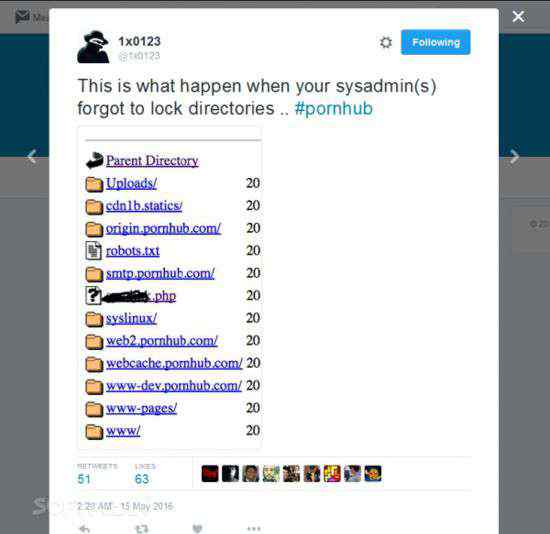
Task: Toggle the Following button
Action: coord(435,42)
